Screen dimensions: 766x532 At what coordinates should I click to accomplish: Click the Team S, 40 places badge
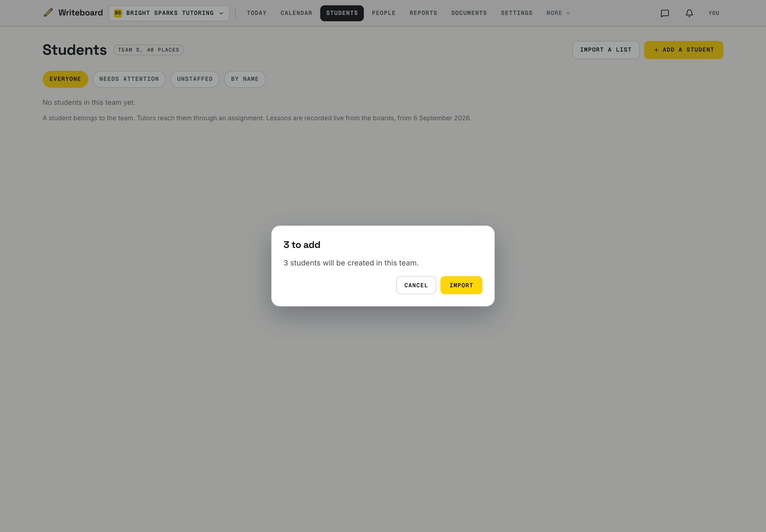click(x=148, y=50)
